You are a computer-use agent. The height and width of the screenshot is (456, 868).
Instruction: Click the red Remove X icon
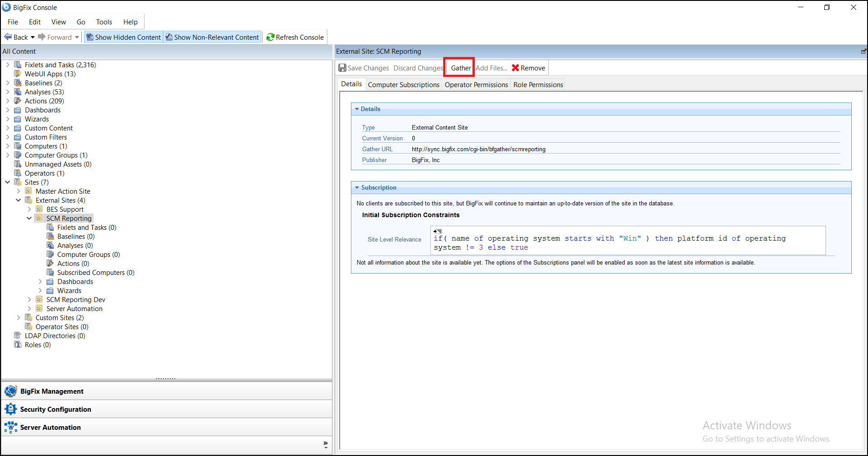(x=515, y=68)
